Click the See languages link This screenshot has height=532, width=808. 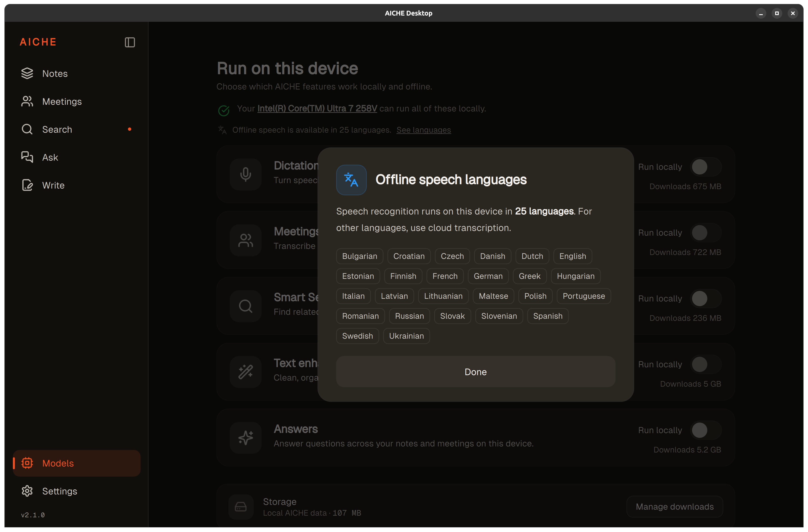(424, 130)
